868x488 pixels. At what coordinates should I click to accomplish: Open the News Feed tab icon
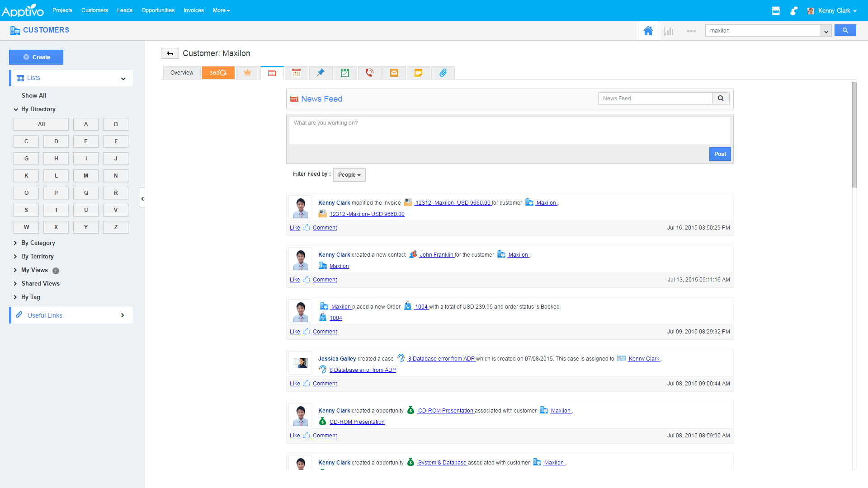(272, 73)
